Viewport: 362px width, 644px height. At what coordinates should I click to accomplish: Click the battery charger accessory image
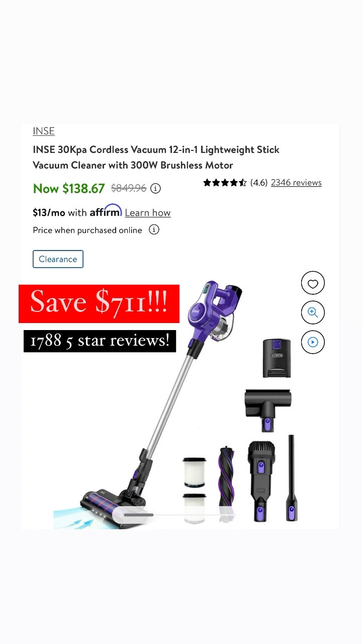[x=277, y=358]
